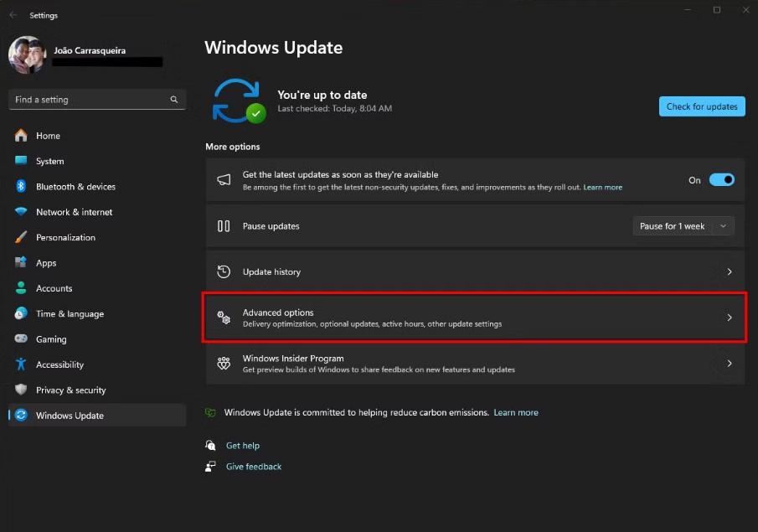Click the System monitor icon
Image resolution: width=758 pixels, height=532 pixels.
(21, 161)
